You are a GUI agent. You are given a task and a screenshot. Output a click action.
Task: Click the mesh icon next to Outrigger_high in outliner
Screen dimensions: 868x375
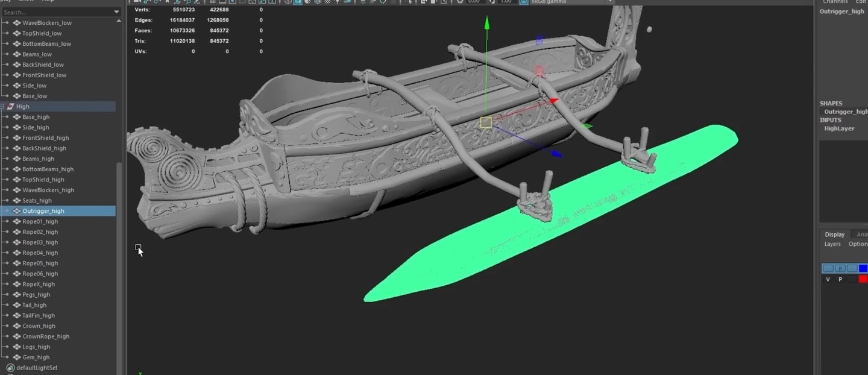[x=17, y=211]
